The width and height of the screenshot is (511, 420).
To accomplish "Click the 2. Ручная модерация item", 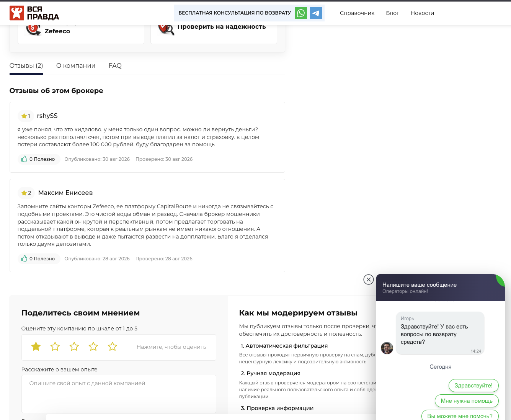I will [x=270, y=373].
